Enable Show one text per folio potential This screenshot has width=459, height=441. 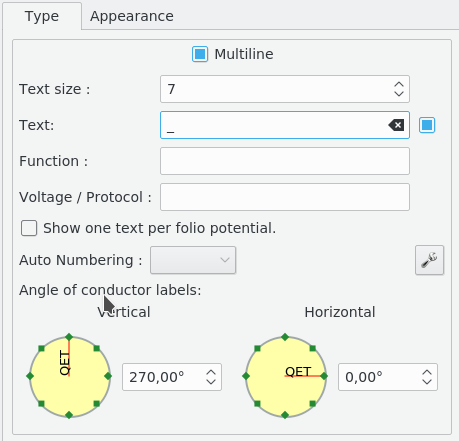pyautogui.click(x=29, y=228)
